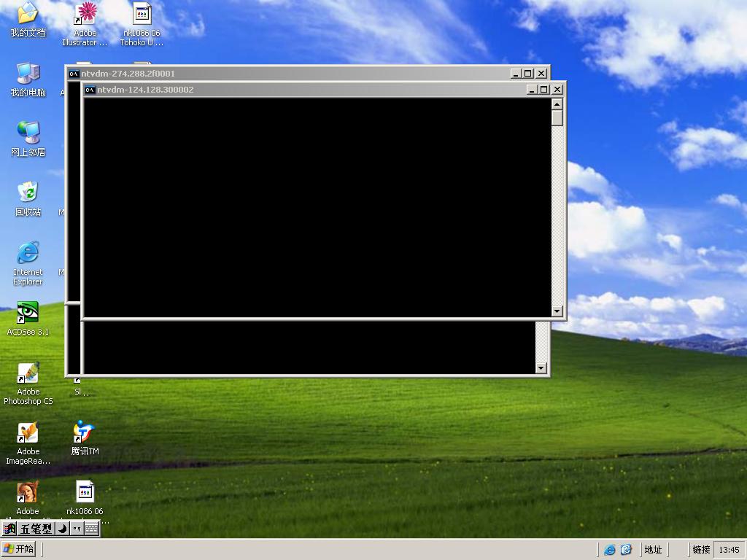The image size is (747, 560).
Task: Click the scroll-down arrow in ntvdm-124.128.300002
Action: click(557, 311)
